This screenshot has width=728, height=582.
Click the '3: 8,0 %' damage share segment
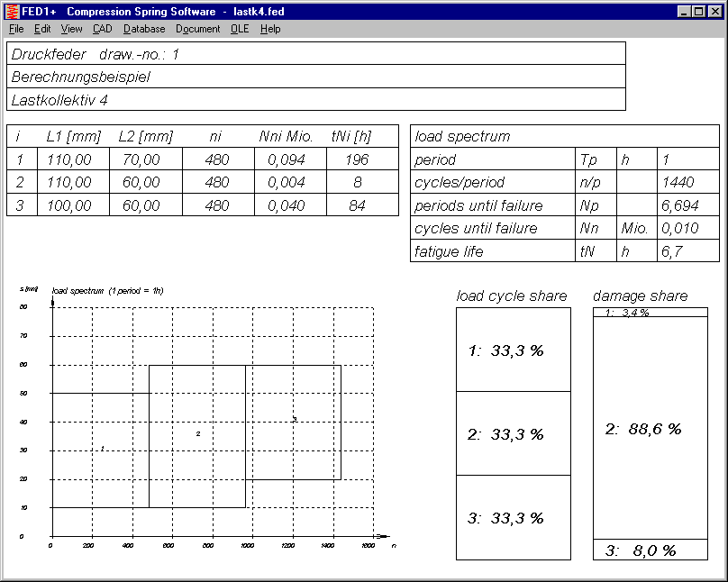coord(650,550)
